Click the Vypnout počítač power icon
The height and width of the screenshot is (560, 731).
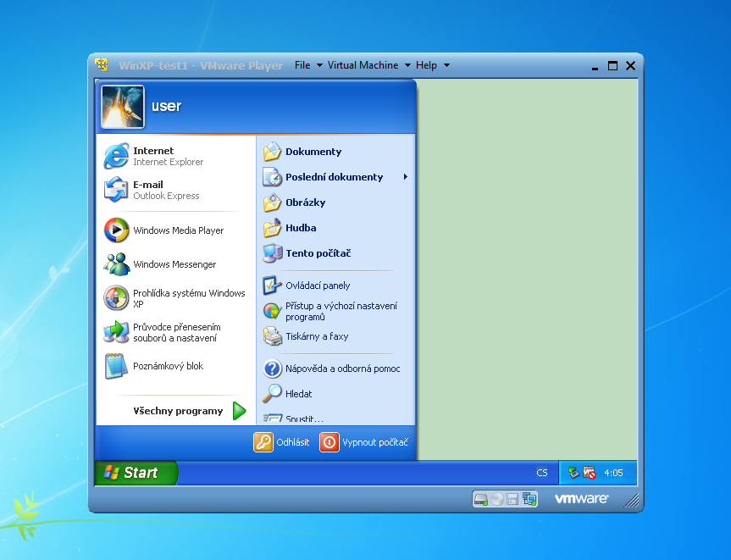[x=330, y=442]
